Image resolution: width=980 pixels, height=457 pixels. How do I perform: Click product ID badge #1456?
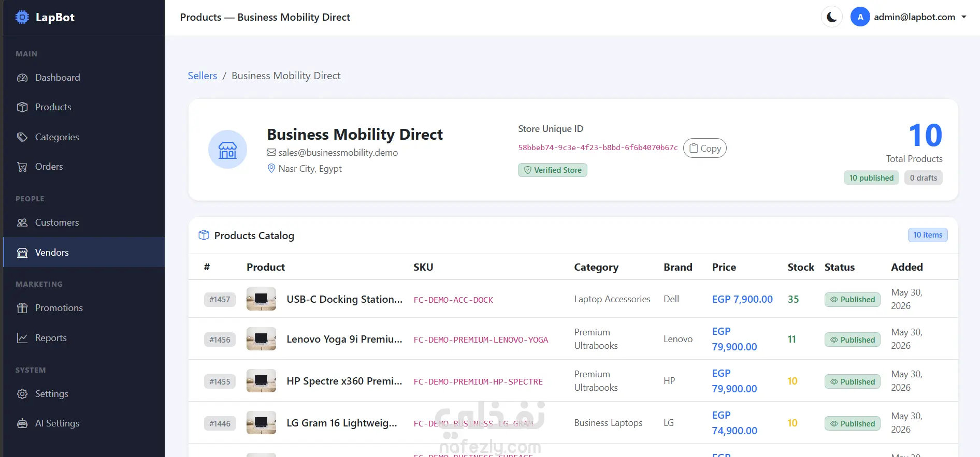(x=220, y=340)
